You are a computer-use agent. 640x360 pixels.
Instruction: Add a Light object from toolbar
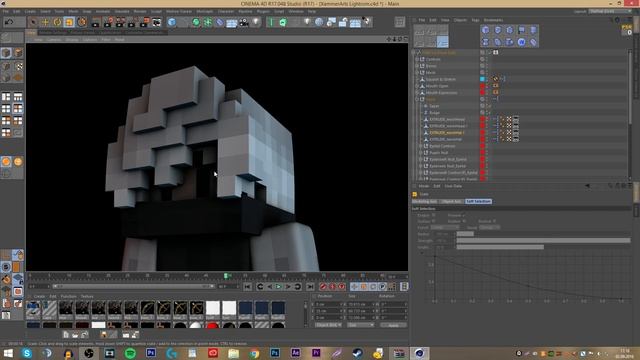pyautogui.click(x=256, y=22)
